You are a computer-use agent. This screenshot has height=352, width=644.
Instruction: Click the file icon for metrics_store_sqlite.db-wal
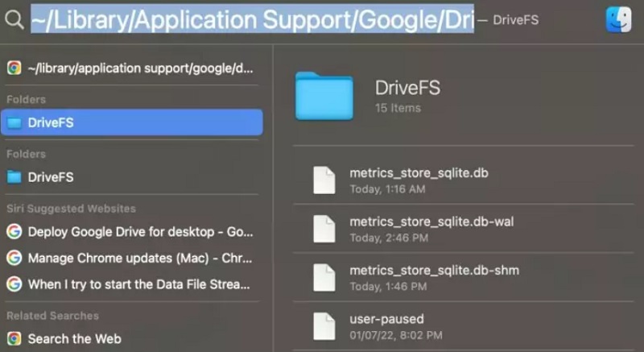click(324, 229)
